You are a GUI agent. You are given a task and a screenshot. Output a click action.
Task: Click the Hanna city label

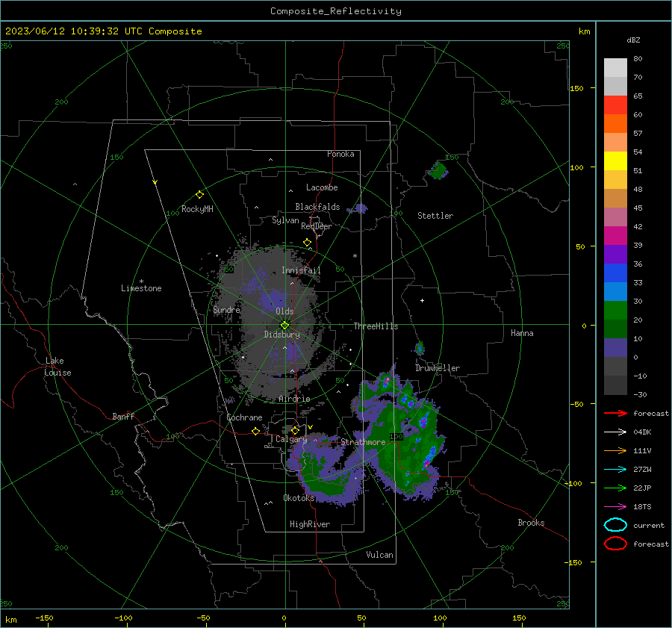pyautogui.click(x=522, y=333)
